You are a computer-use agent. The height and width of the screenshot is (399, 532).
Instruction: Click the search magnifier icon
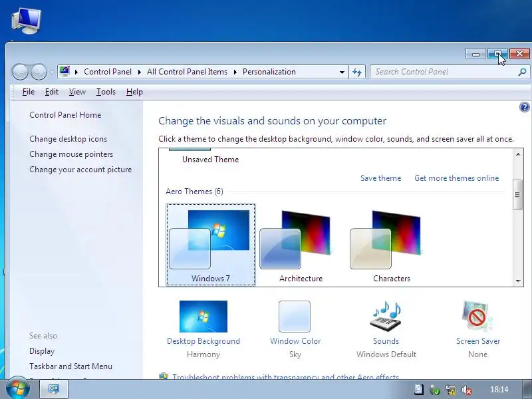pyautogui.click(x=523, y=72)
